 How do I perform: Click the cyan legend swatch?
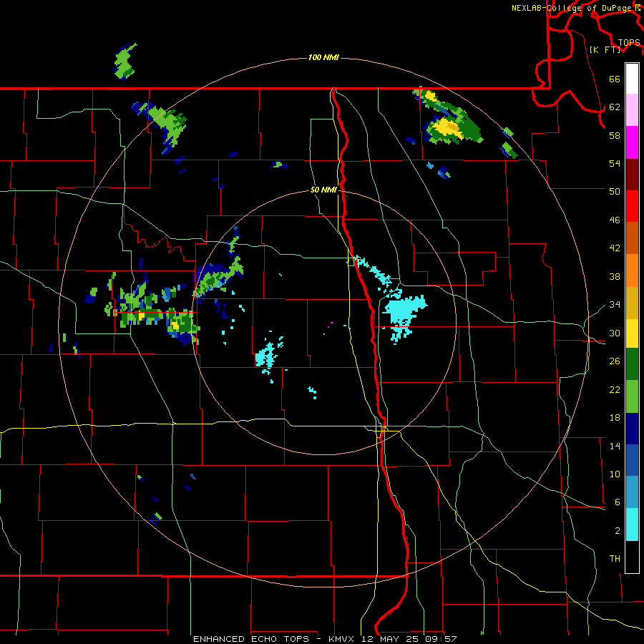click(632, 525)
